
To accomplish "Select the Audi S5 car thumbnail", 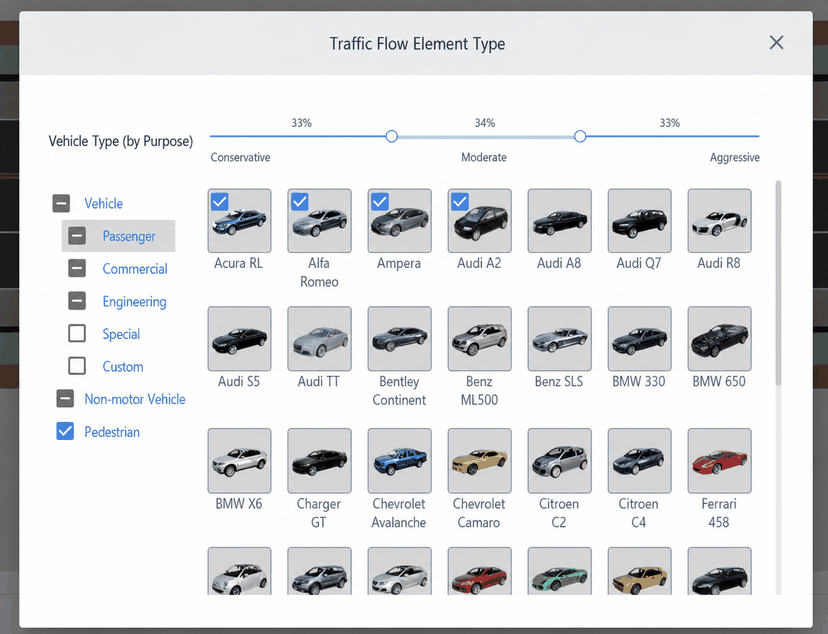I will tap(239, 338).
